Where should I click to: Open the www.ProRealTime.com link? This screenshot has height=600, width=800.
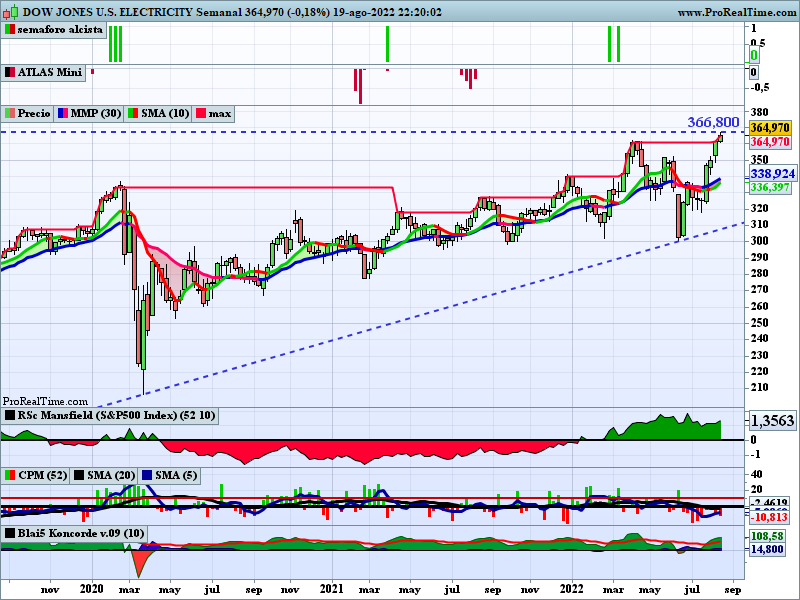(737, 12)
